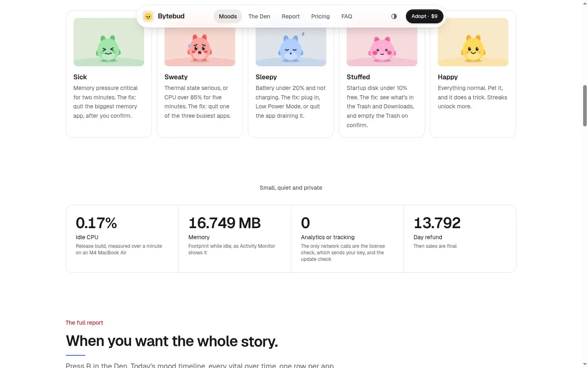Click the Stuffed card heading
The height and width of the screenshot is (368, 588).
click(358, 77)
